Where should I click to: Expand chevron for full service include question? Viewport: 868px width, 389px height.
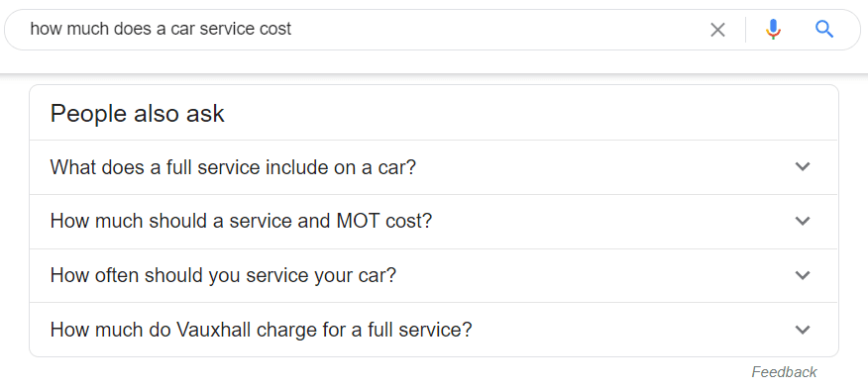tap(803, 166)
